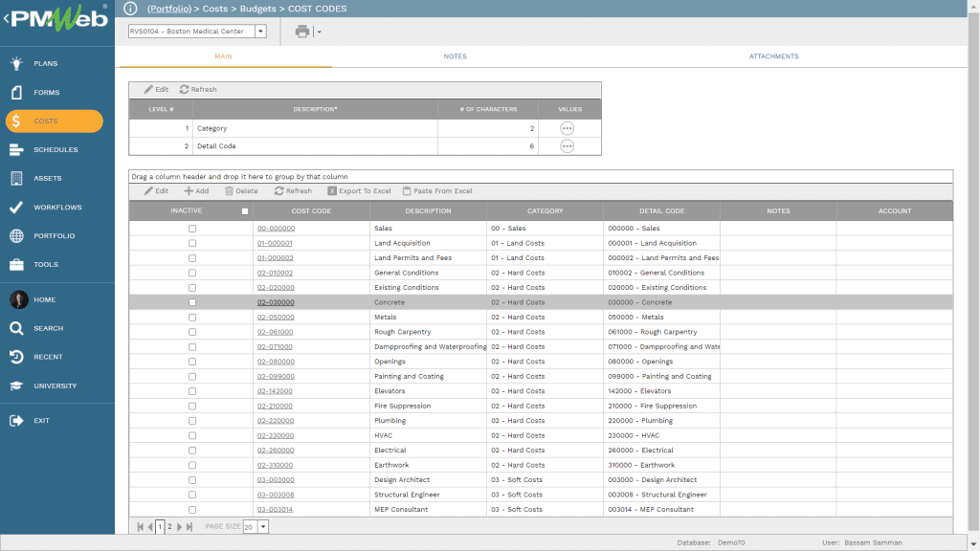Check Inactive box for Concrete row
980x551 pixels.
pyautogui.click(x=191, y=302)
